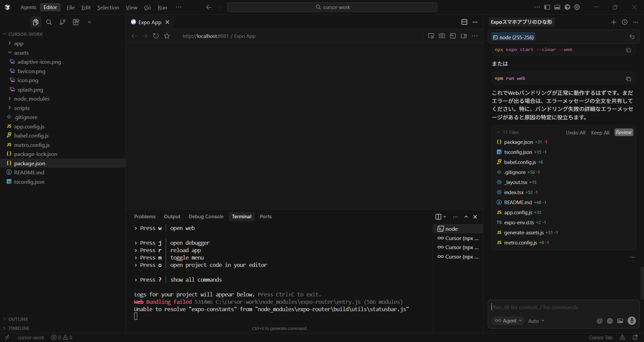
Task: Click the Review button
Action: point(624,132)
